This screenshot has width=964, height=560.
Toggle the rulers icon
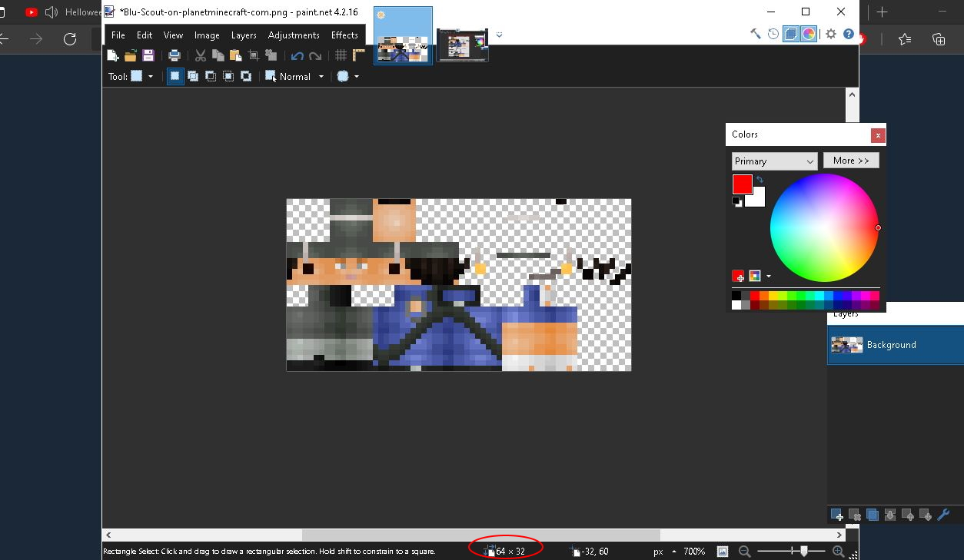tap(359, 55)
